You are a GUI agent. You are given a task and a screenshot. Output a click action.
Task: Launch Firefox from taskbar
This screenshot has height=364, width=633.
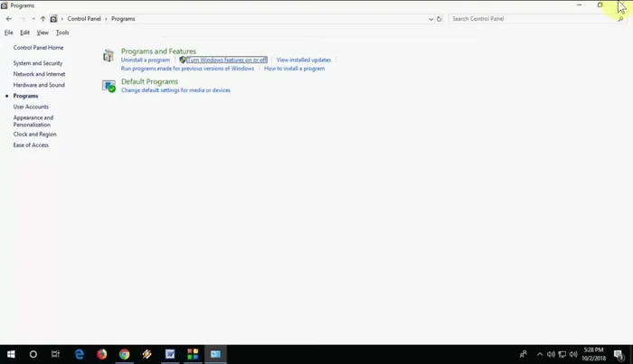101,354
